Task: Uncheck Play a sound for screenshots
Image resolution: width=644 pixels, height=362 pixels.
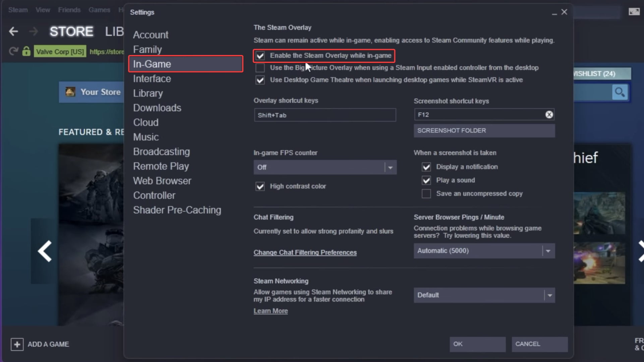Action: pos(426,180)
